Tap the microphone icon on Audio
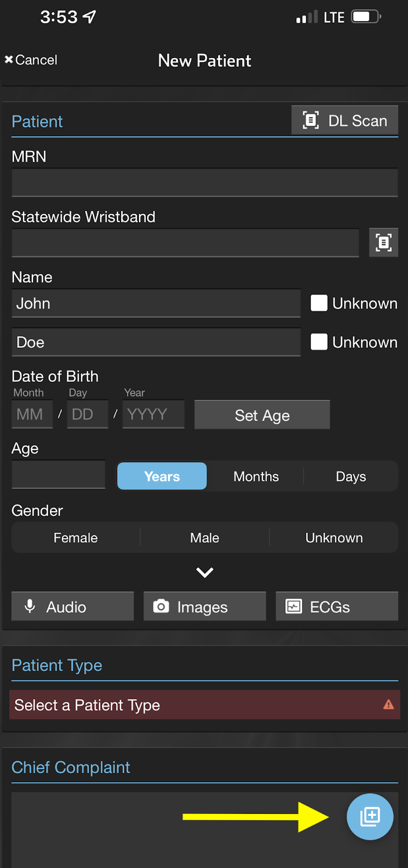Viewport: 408px width, 868px height. click(30, 606)
